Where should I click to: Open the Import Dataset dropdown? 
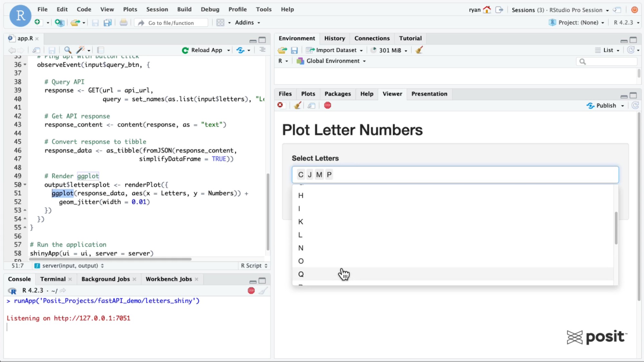pos(334,50)
